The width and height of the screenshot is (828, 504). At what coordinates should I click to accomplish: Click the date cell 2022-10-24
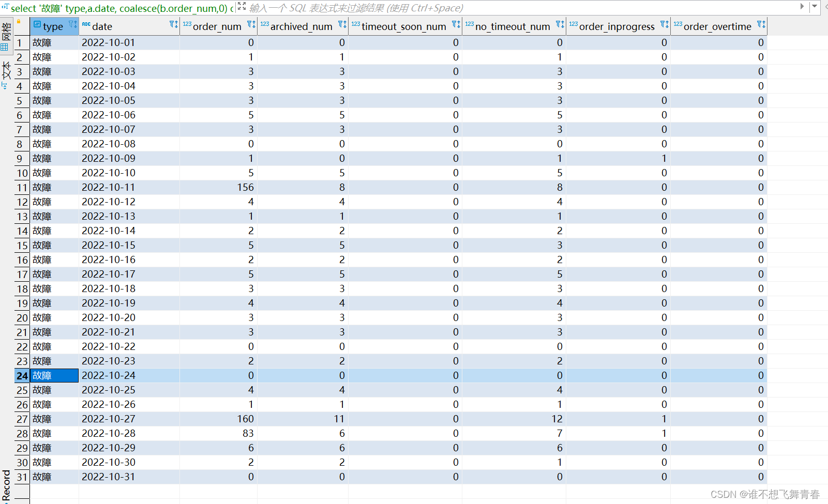tap(129, 375)
